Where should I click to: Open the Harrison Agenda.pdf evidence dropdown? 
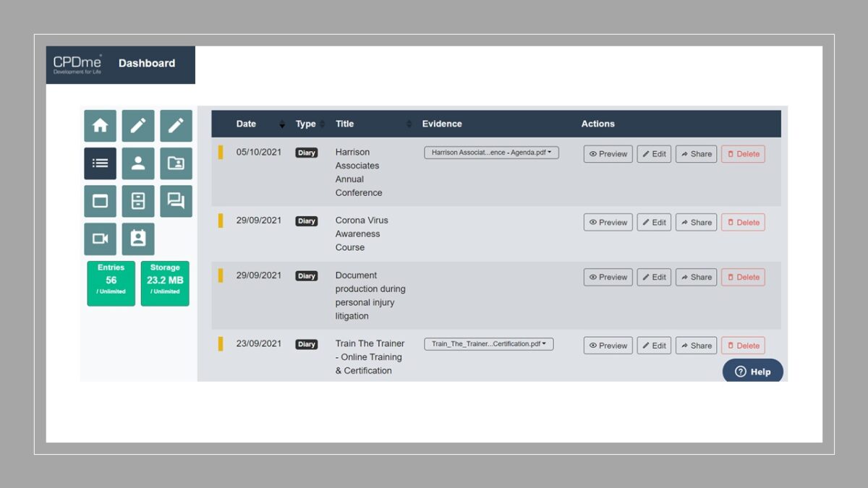coord(490,153)
